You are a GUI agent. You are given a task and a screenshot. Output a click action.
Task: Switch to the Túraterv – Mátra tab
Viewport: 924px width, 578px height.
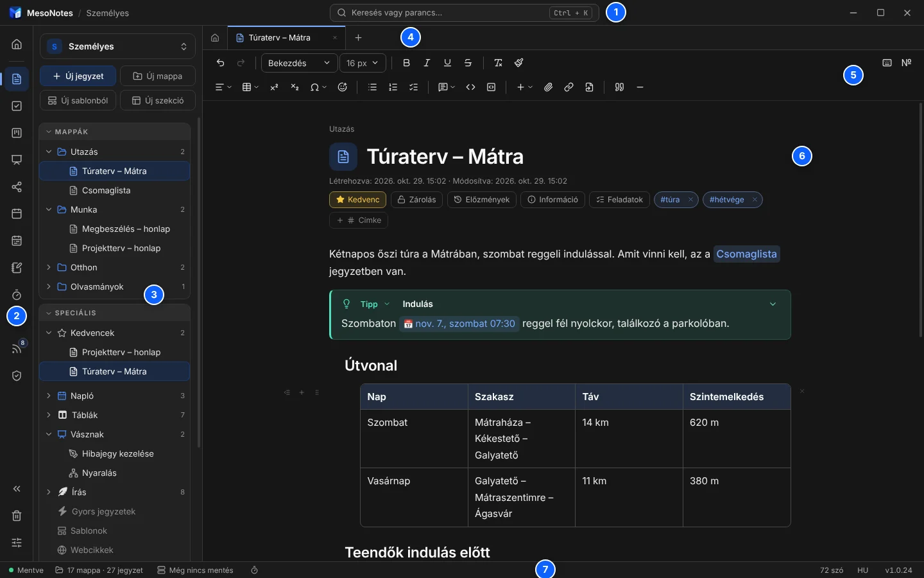click(287, 37)
